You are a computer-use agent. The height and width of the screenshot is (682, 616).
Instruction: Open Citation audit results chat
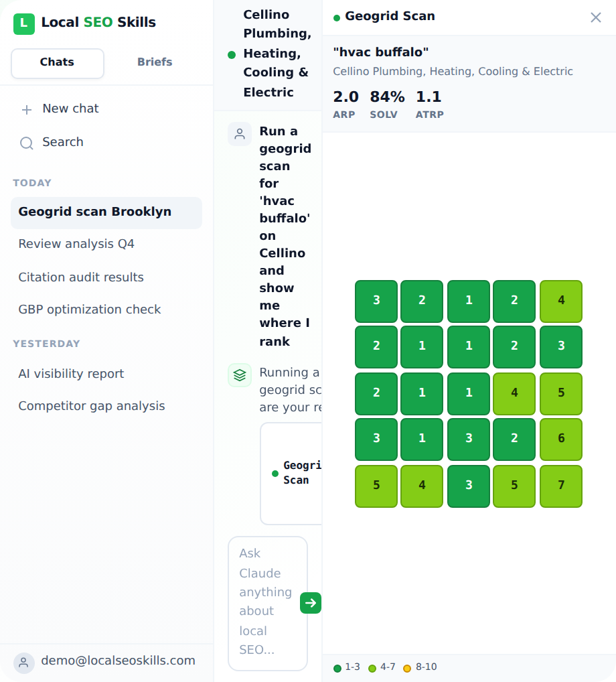106,277
